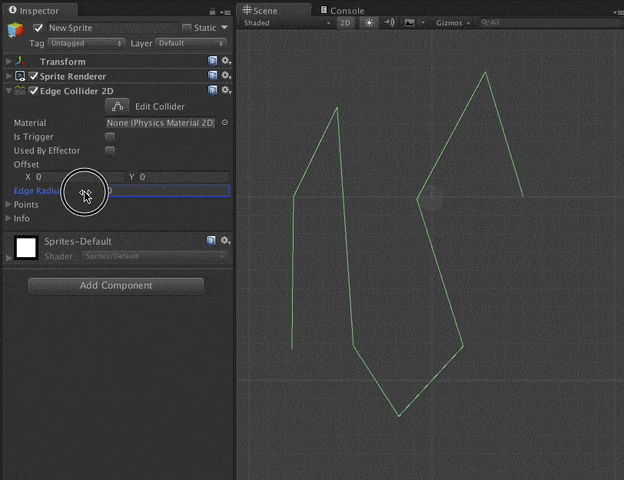The width and height of the screenshot is (624, 480).
Task: Open the Shaded draw mode dropdown
Action: [x=287, y=23]
